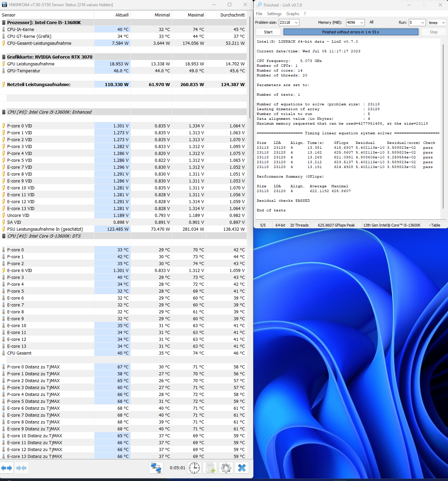This screenshot has width=448, height=481.
Task: Click the collapse columns inward-arrows icon in HWiNFO
Action: coord(21,468)
